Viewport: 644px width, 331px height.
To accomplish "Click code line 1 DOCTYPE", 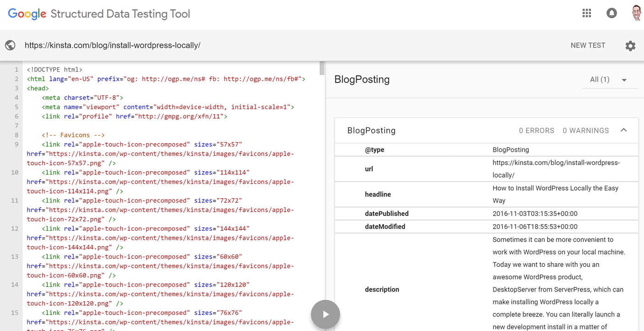I will (55, 70).
